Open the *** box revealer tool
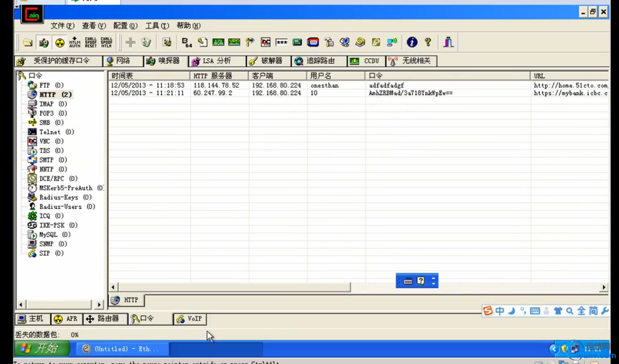Screen dimensions: 619x364 pos(281,42)
